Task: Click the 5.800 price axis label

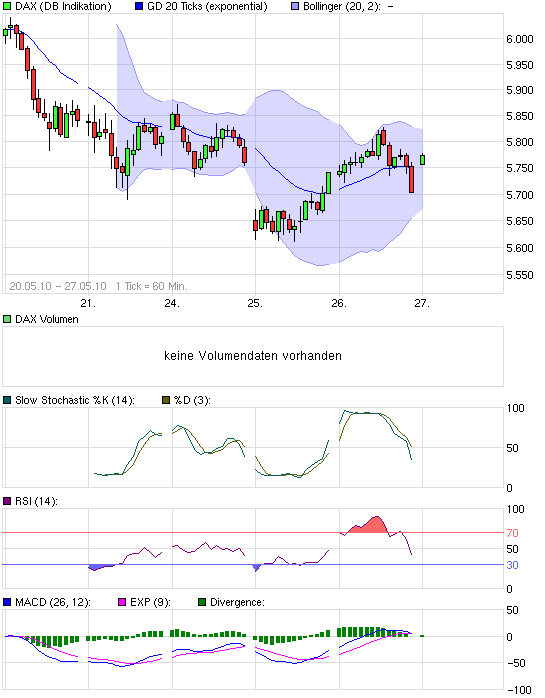Action: tap(520, 142)
